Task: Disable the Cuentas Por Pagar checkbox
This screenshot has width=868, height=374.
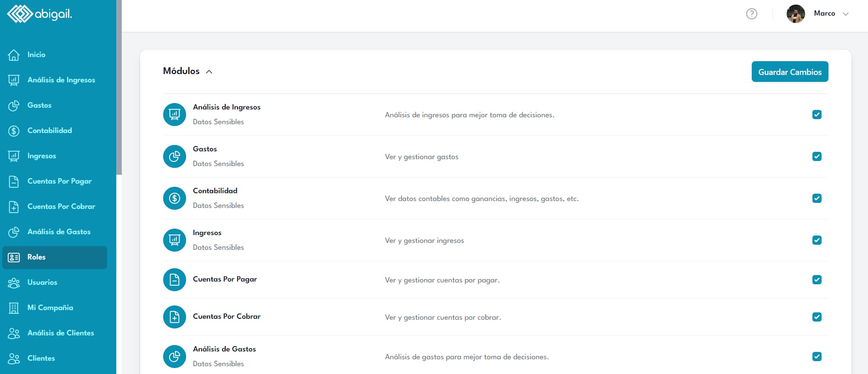Action: (x=817, y=280)
